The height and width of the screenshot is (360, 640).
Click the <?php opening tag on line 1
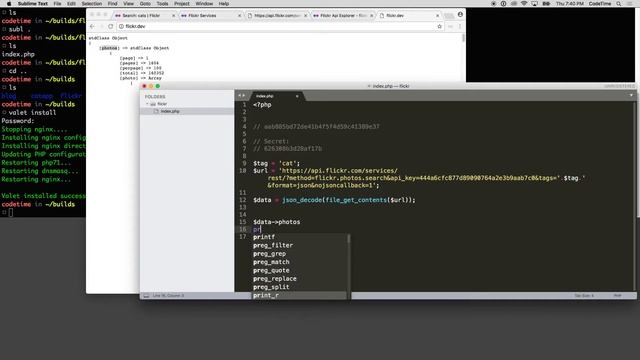(262, 105)
